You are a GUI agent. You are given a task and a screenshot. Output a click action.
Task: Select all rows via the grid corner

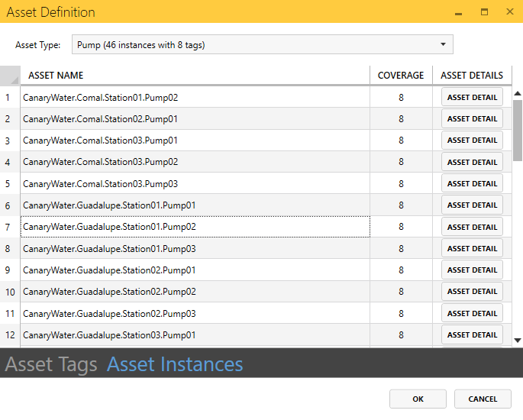point(10,76)
